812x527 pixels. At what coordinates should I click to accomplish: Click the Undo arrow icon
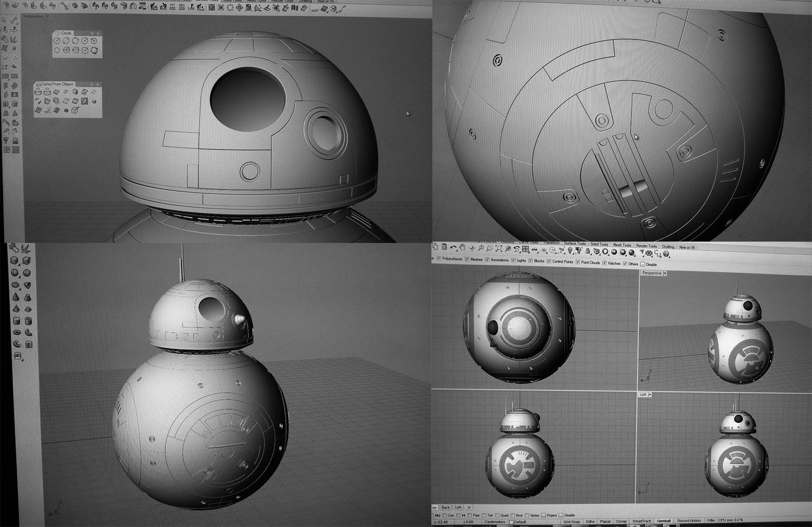(x=453, y=247)
